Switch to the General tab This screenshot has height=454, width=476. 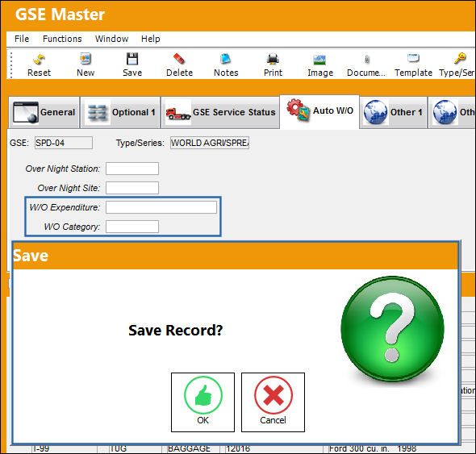[x=44, y=112]
